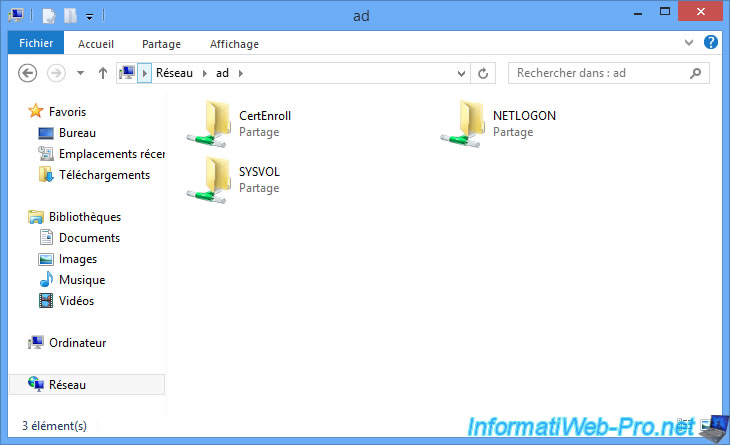Go up one level with the up arrow
The image size is (730, 445).
(103, 73)
